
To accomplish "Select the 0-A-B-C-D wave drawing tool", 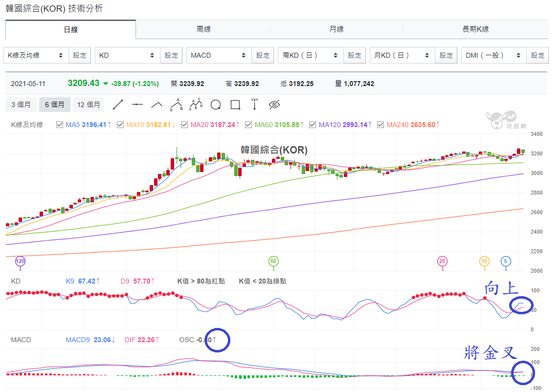I will click(196, 104).
